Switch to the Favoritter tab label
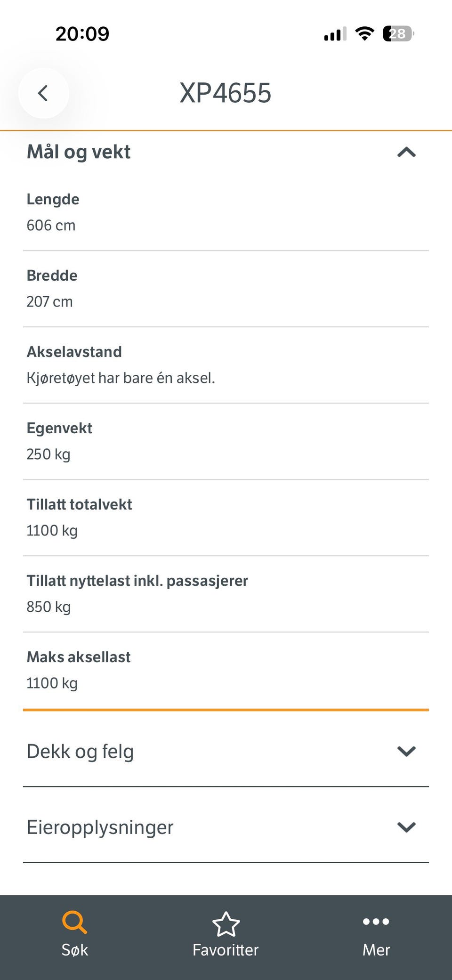The image size is (452, 980). pyautogui.click(x=226, y=950)
